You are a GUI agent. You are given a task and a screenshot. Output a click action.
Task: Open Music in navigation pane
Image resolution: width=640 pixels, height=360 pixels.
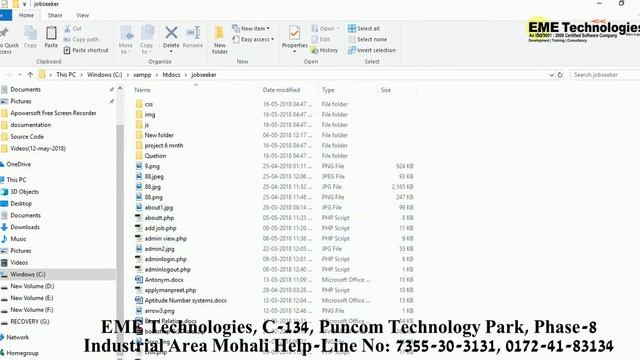click(18, 239)
